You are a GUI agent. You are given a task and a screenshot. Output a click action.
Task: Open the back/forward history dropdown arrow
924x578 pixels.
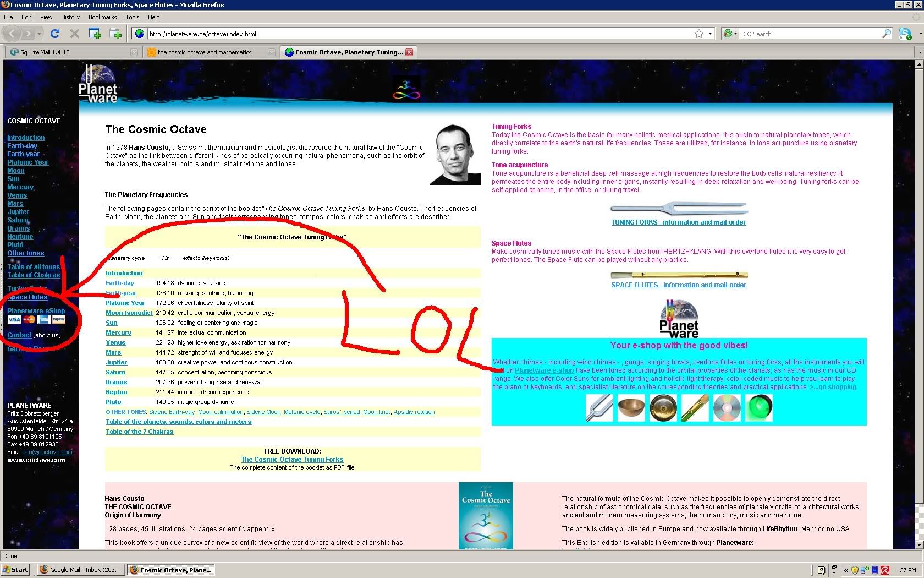click(40, 34)
